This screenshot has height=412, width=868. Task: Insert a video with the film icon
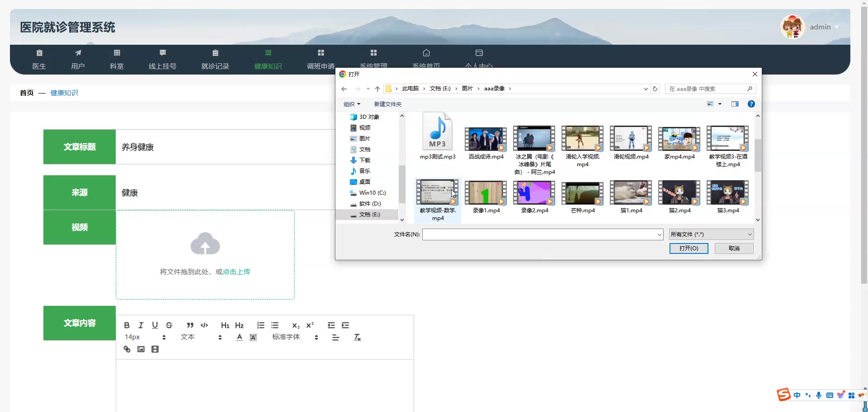[x=155, y=349]
